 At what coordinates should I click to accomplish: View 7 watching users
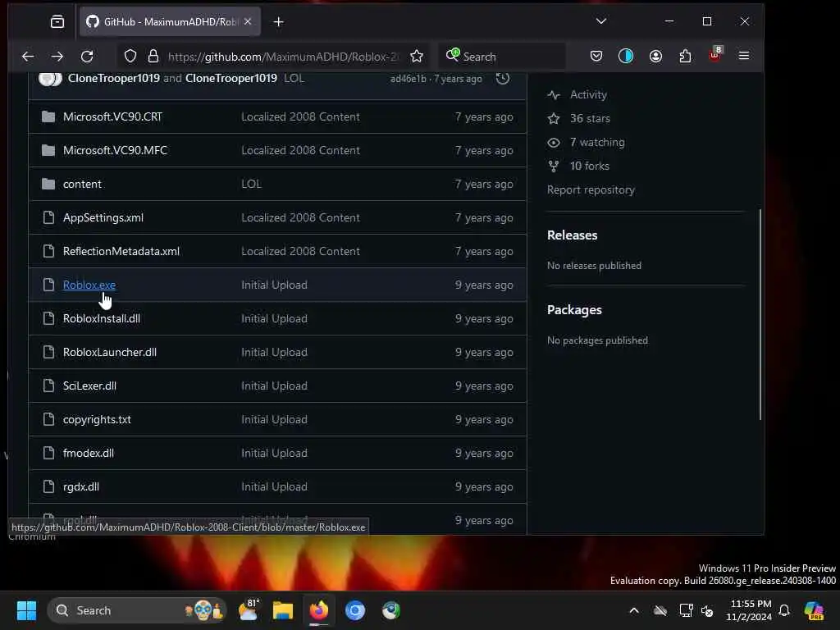tap(597, 143)
